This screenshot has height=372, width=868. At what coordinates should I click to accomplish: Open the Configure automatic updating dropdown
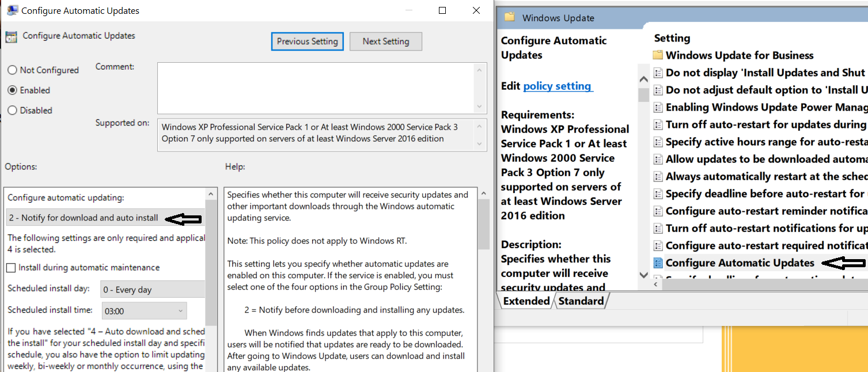pyautogui.click(x=106, y=218)
